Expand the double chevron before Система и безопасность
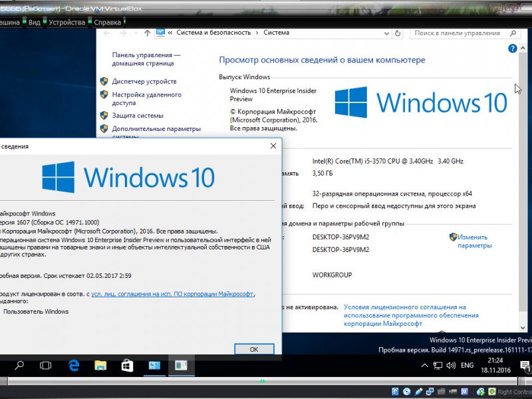Screen dimensions: 532x399 pyautogui.click(x=170, y=33)
